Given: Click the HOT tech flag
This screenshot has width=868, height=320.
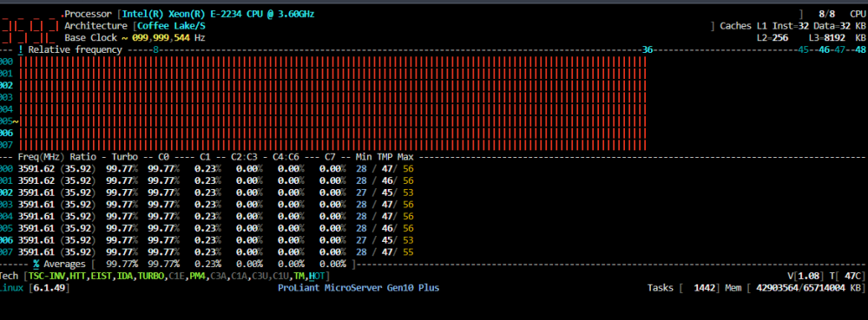Looking at the screenshot, I should click(318, 276).
